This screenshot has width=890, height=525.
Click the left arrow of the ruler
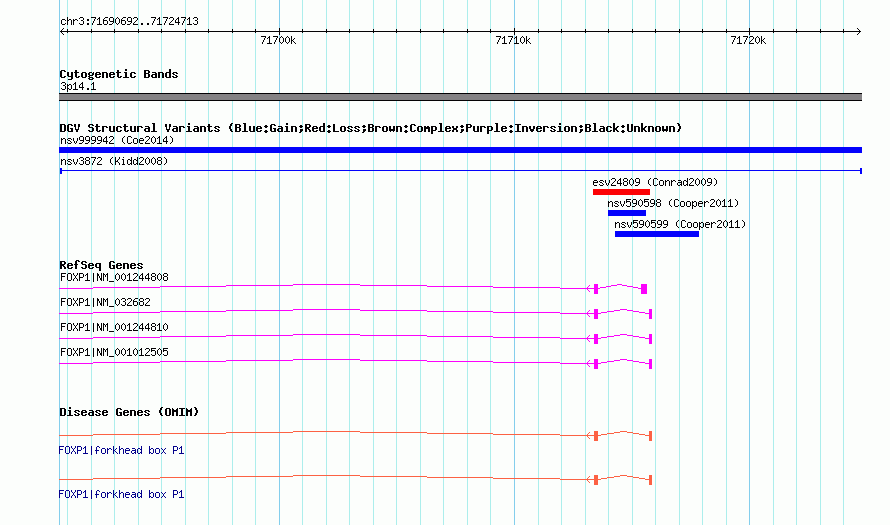point(62,32)
